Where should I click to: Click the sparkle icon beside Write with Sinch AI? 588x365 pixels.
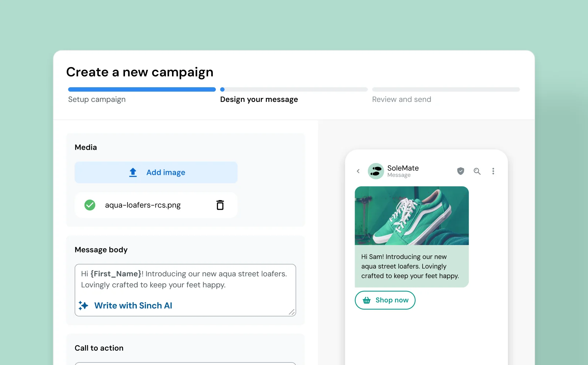pos(84,305)
